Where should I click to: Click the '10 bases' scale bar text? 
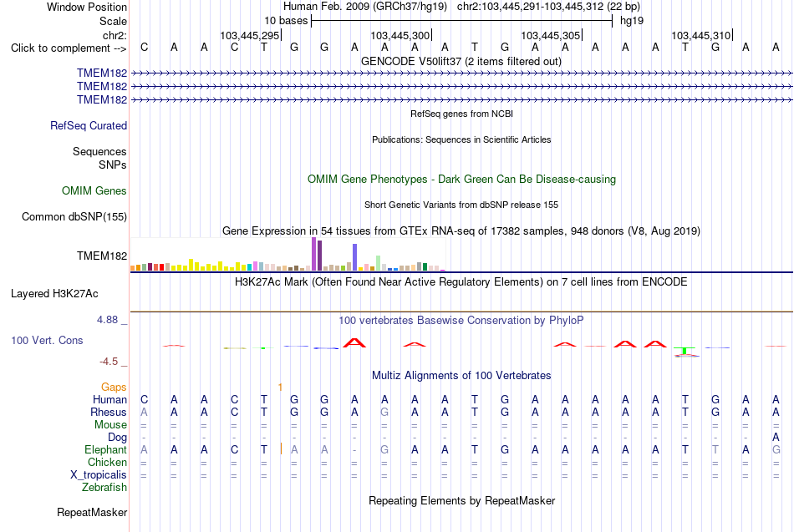click(x=286, y=21)
